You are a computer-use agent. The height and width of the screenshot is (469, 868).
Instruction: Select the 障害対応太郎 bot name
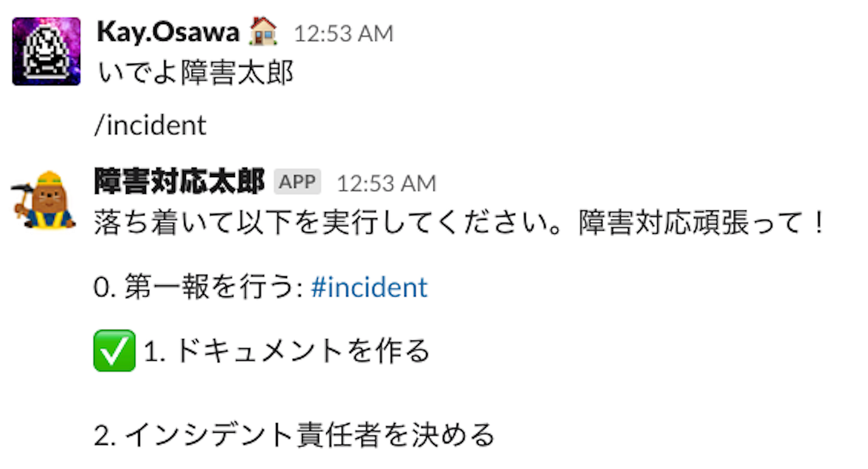pyautogui.click(x=181, y=181)
